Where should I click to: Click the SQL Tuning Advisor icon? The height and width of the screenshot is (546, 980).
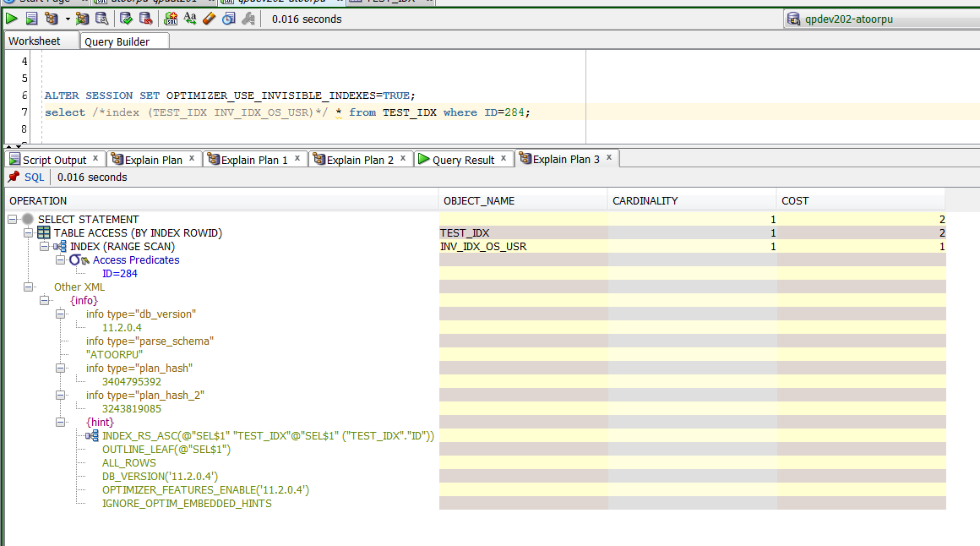(101, 19)
